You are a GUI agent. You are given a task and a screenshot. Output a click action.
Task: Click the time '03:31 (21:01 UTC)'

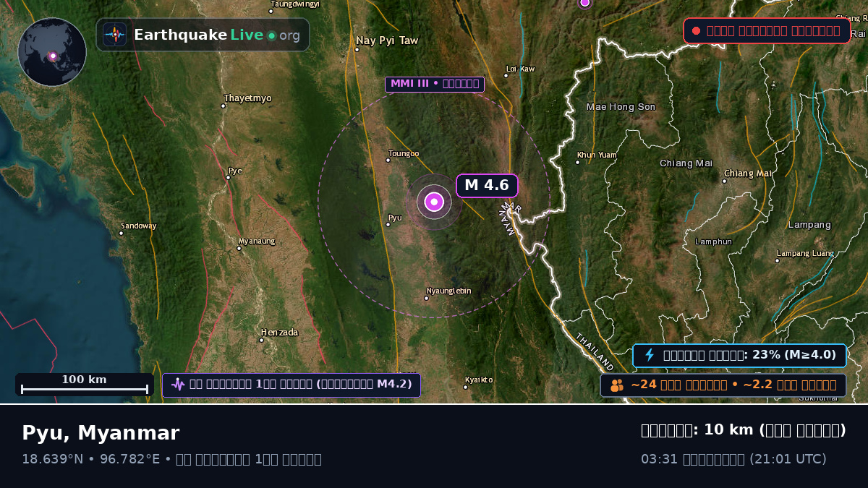(x=733, y=459)
